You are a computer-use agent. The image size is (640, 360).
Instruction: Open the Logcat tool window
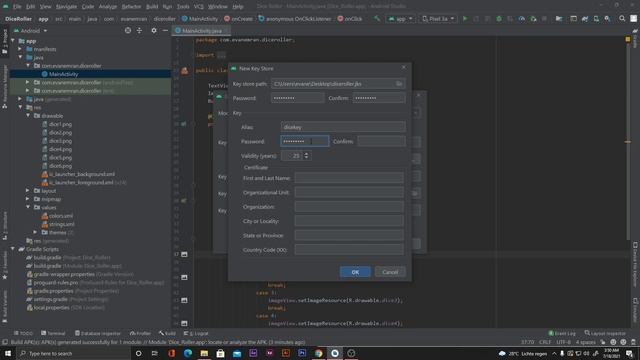pyautogui.click(x=196, y=333)
